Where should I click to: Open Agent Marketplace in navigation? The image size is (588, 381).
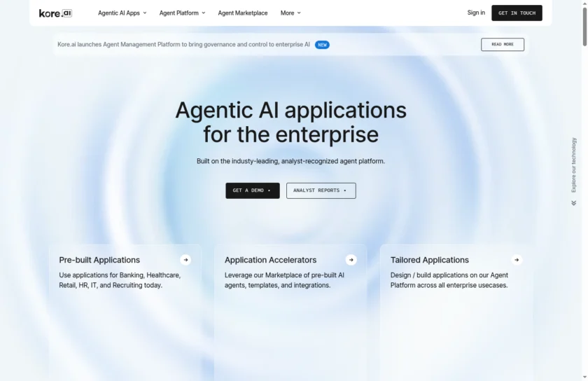[x=243, y=13]
